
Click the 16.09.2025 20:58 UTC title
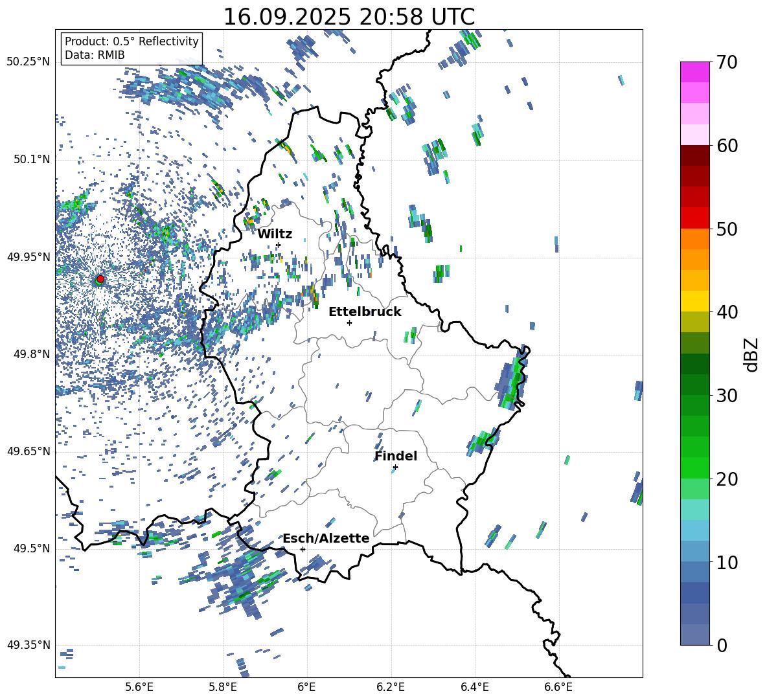click(349, 17)
